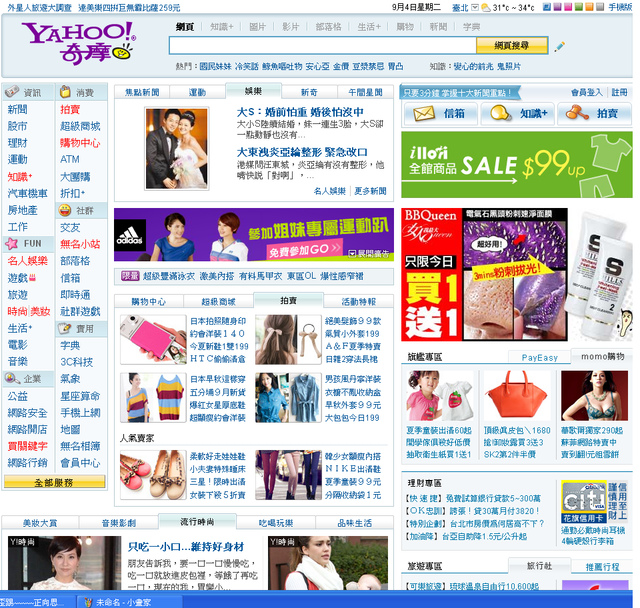Screen dimensions: 640x608
Task: Click the 資訊 newspaper icon in sidebar
Action: click(12, 92)
